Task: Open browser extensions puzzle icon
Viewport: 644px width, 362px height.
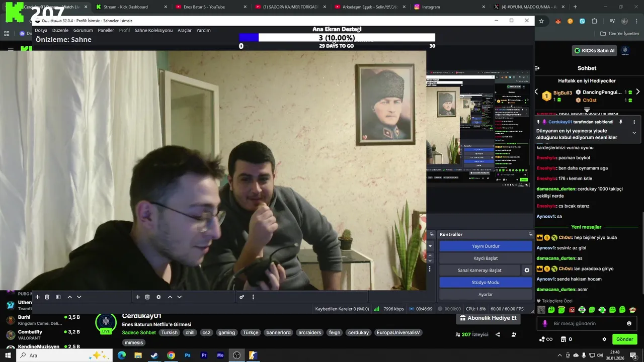Action: tap(595, 21)
